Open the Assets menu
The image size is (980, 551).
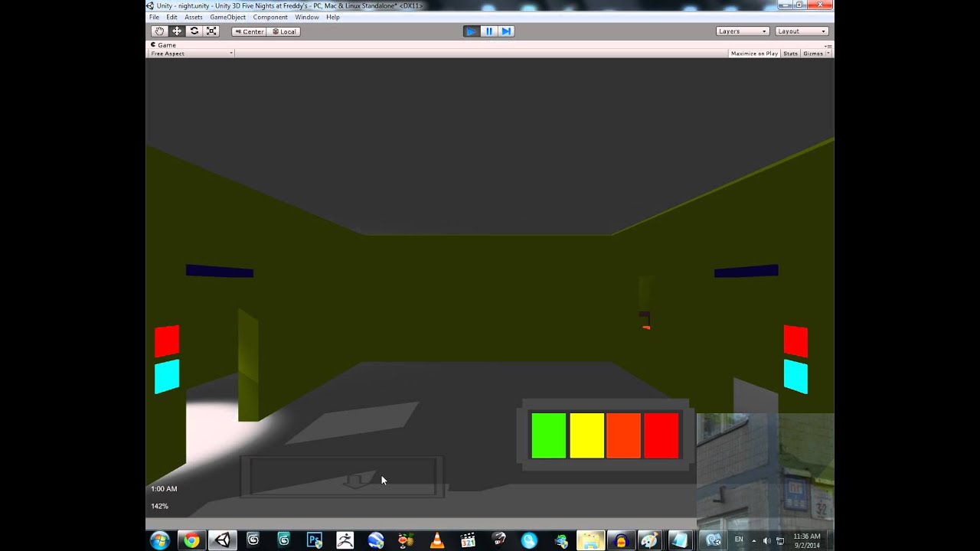point(194,17)
